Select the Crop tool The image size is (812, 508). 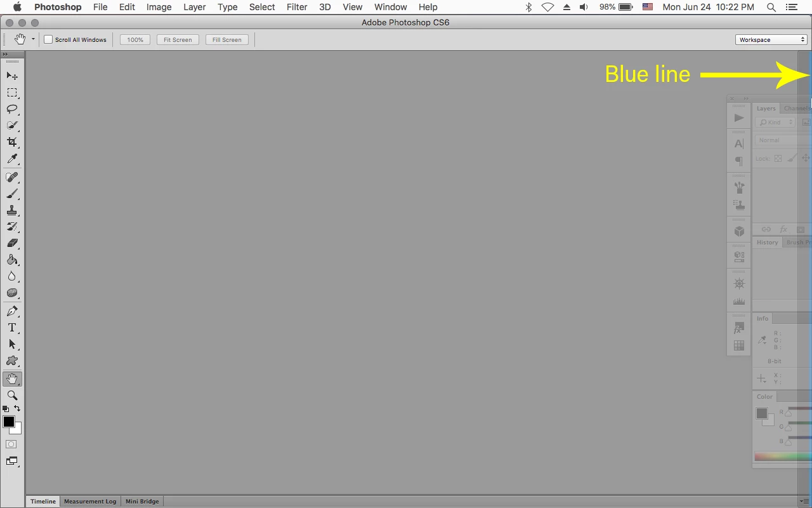tap(12, 142)
